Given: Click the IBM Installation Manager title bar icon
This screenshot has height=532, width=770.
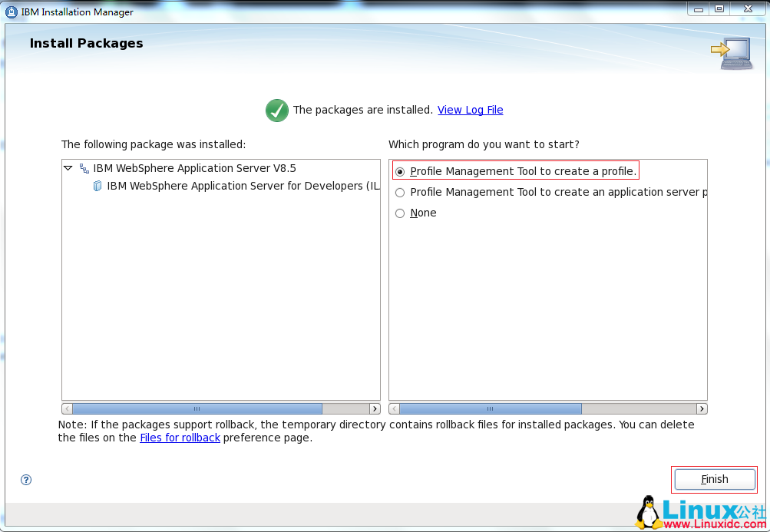Looking at the screenshot, I should point(12,12).
